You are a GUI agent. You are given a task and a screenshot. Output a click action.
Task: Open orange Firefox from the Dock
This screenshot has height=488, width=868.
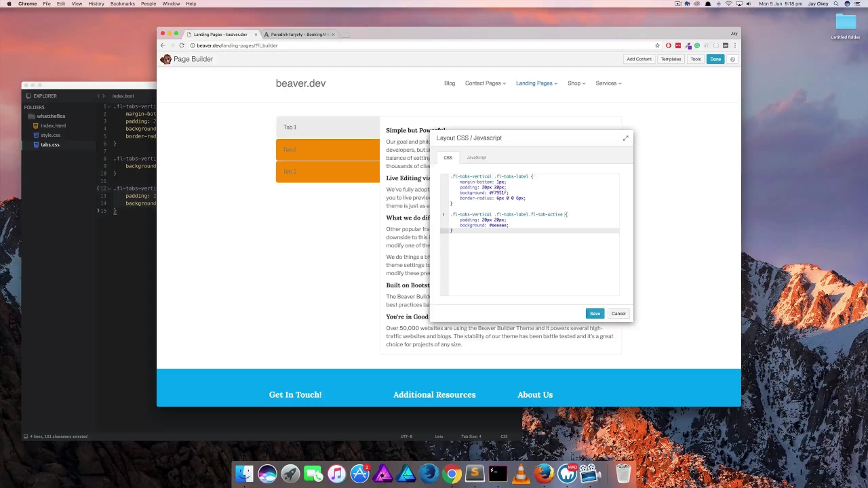point(544,473)
